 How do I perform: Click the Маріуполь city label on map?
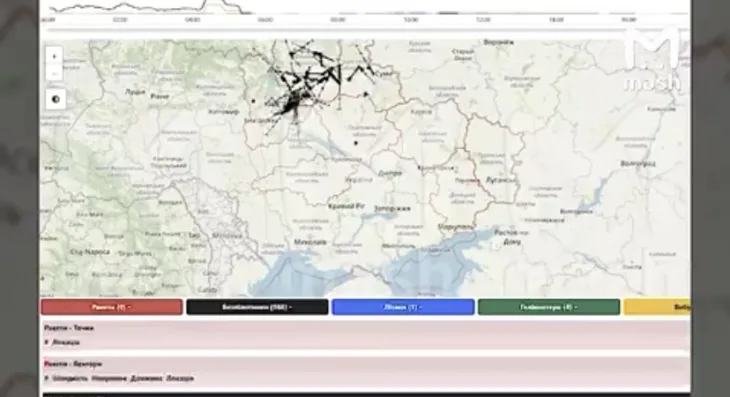pos(456,227)
